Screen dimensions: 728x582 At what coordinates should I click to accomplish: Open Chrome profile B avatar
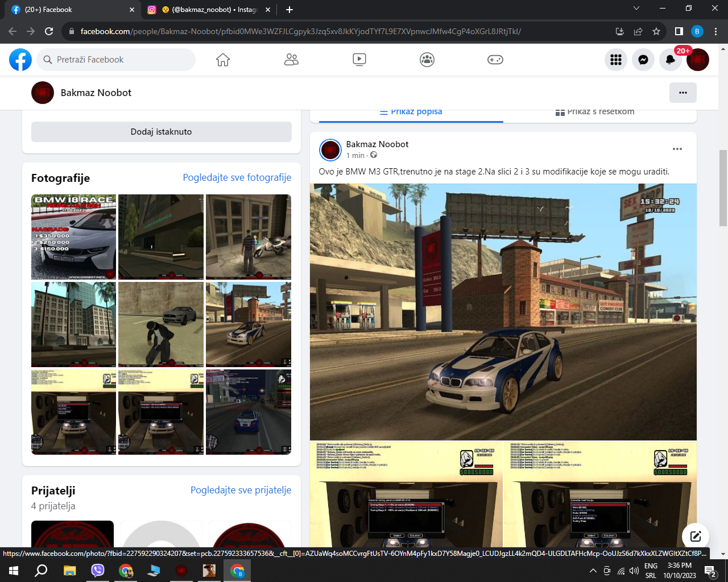coord(697,31)
